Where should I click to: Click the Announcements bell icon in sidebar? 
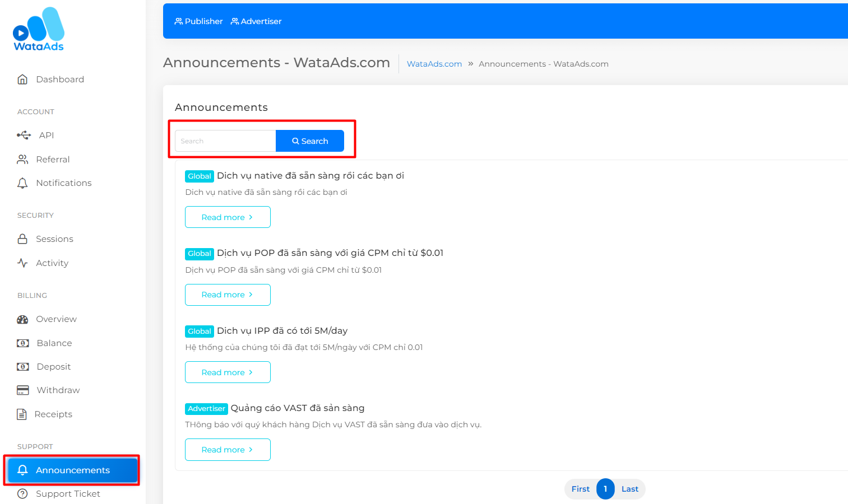22,470
